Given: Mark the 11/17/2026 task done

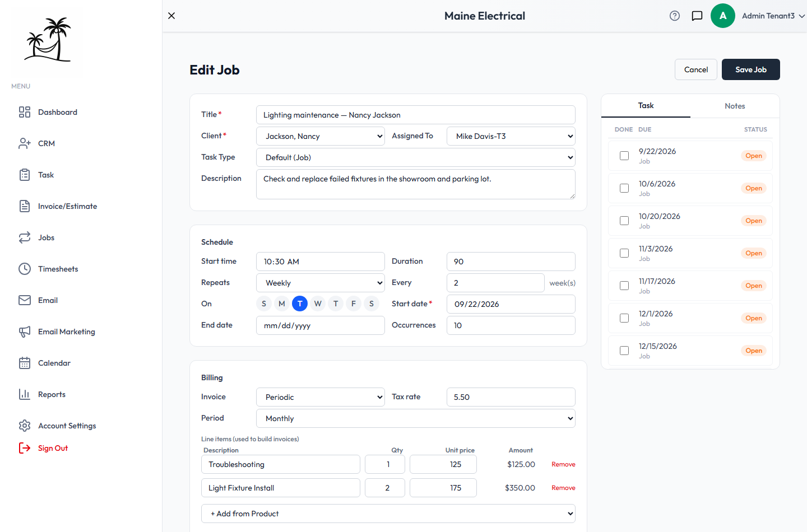Looking at the screenshot, I should 624,286.
